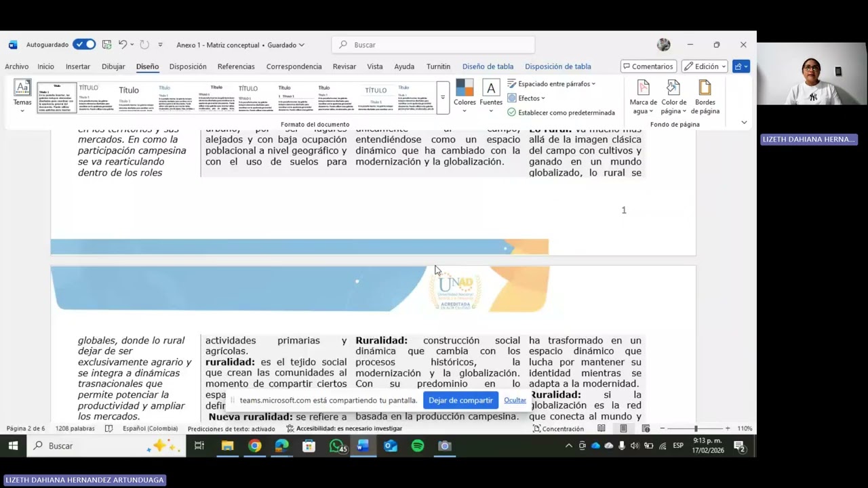Click the Save icon in title bar
Screen dimensions: 868x488
click(x=106, y=45)
